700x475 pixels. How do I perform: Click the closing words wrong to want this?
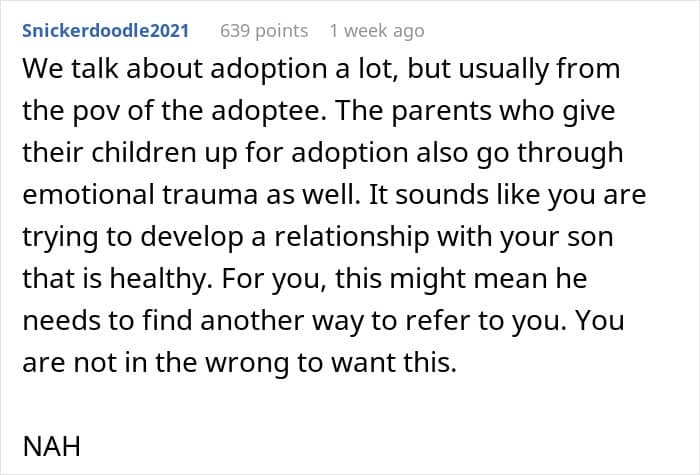point(331,362)
